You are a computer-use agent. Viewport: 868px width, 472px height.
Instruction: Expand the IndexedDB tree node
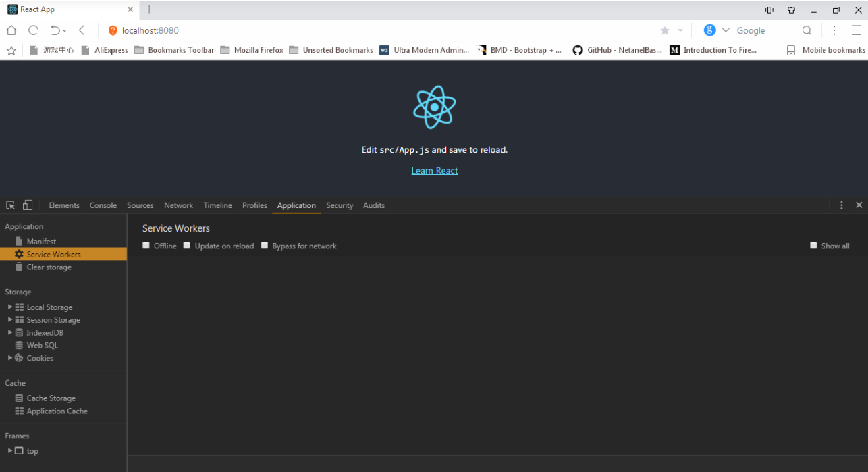point(10,333)
